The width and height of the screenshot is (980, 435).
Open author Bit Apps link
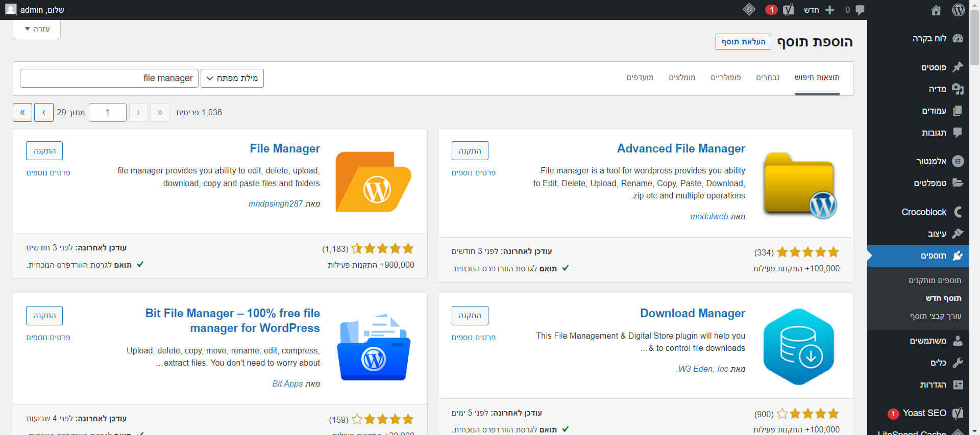287,383
